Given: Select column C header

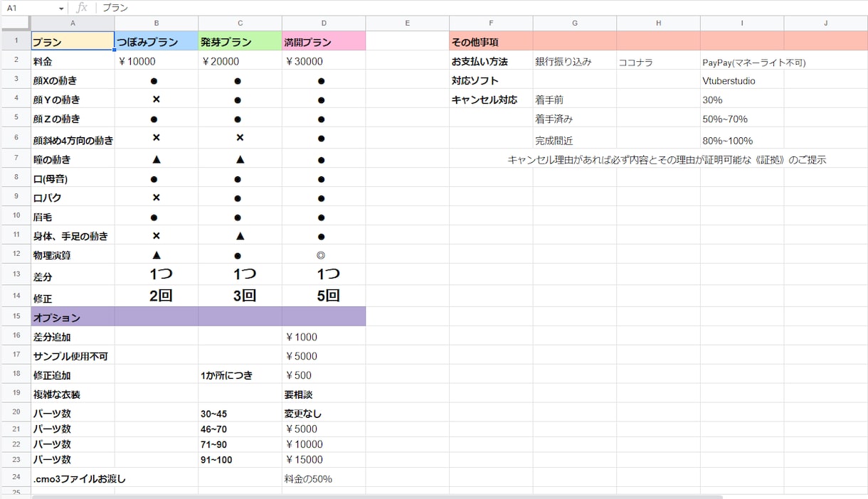Looking at the screenshot, I should tap(240, 23).
